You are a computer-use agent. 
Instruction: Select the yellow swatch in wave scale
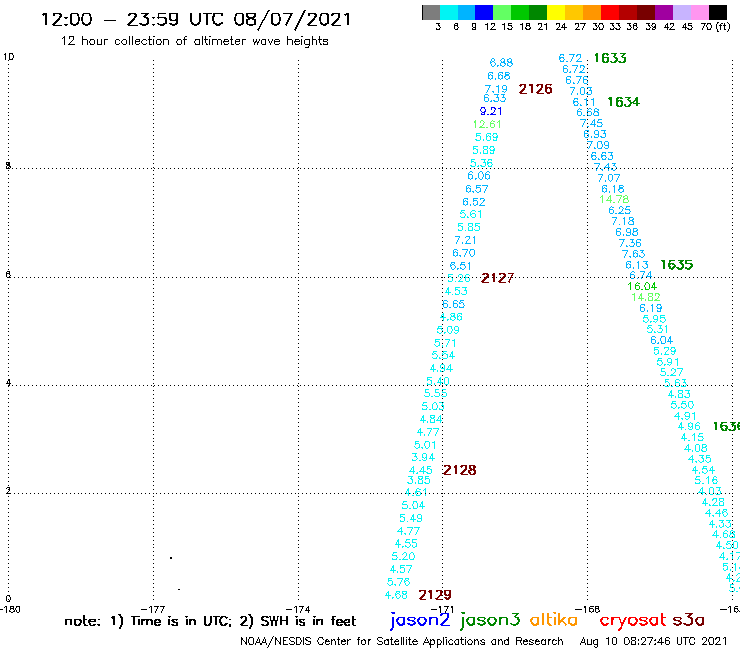[x=556, y=12]
